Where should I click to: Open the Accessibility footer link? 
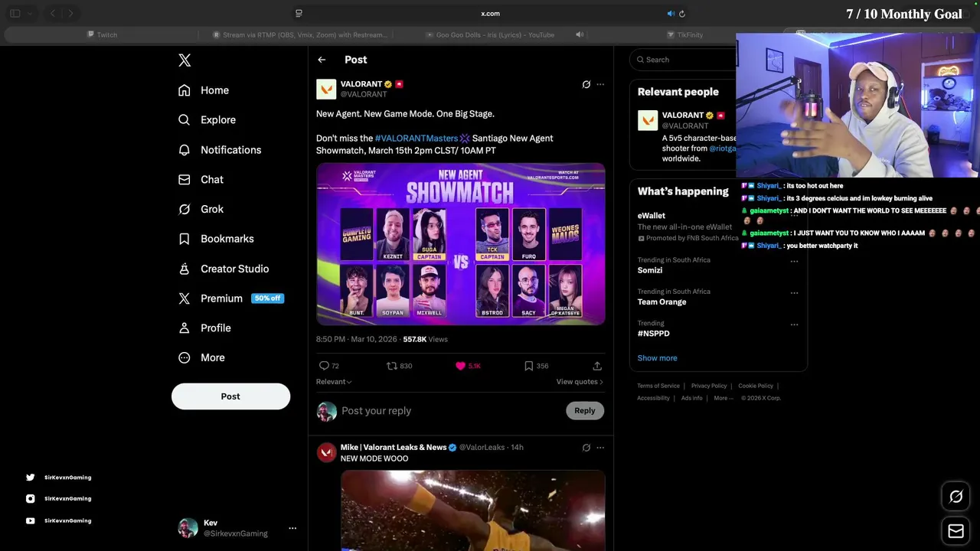click(653, 398)
